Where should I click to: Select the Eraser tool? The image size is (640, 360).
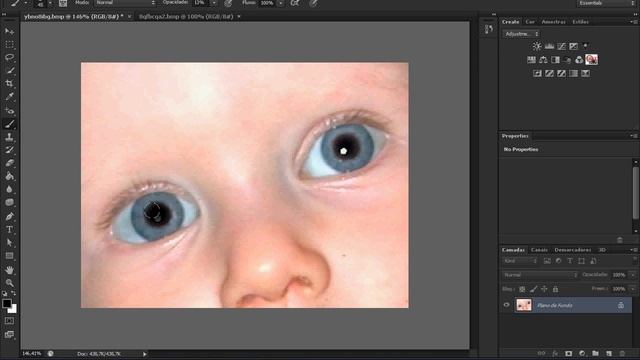tap(9, 163)
